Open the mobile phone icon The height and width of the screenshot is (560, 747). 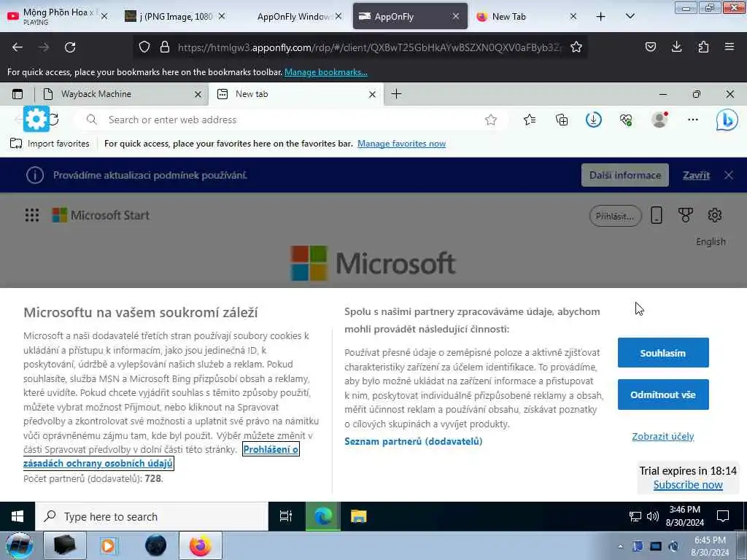pyautogui.click(x=657, y=215)
